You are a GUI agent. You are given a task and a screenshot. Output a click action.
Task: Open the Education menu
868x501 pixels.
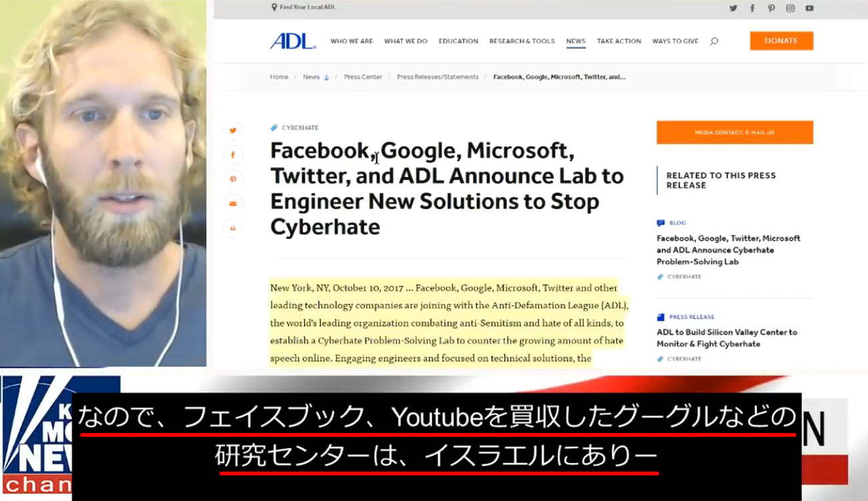point(458,41)
